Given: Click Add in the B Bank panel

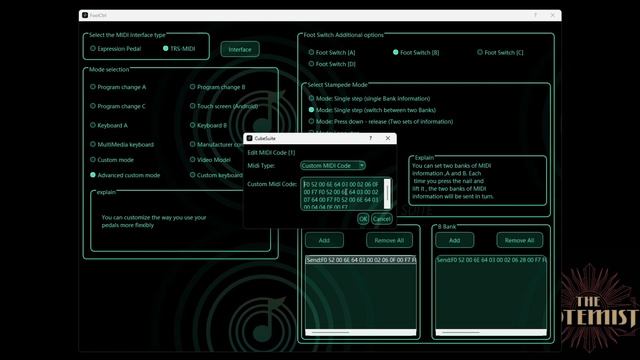Looking at the screenshot, I should click(455, 240).
